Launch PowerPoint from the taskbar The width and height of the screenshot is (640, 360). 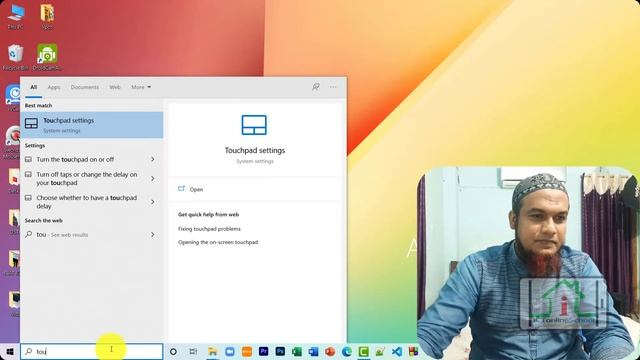point(330,351)
